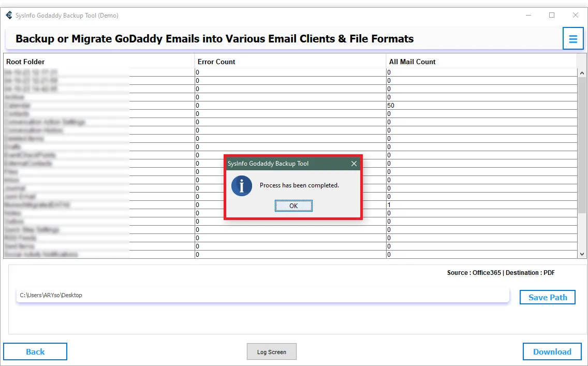Click OK in the completion dialog

[x=293, y=206]
